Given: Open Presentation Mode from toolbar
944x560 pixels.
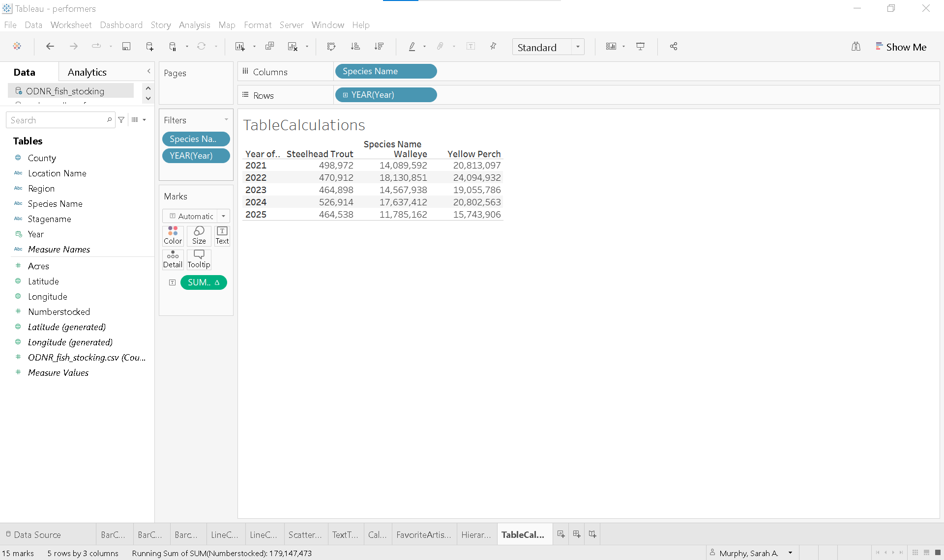Looking at the screenshot, I should coord(640,47).
